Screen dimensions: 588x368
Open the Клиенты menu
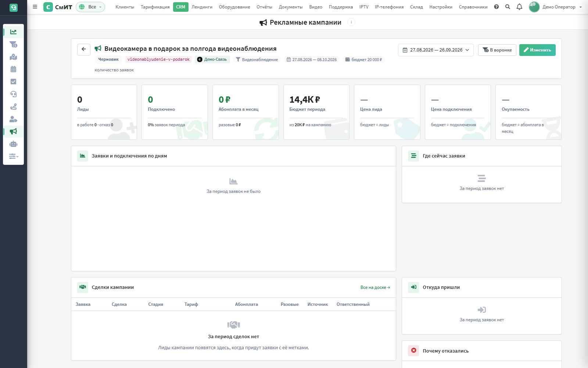(x=125, y=7)
